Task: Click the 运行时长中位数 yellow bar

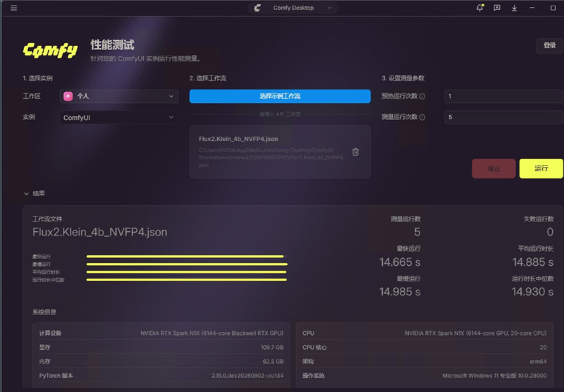Action: coord(186,280)
